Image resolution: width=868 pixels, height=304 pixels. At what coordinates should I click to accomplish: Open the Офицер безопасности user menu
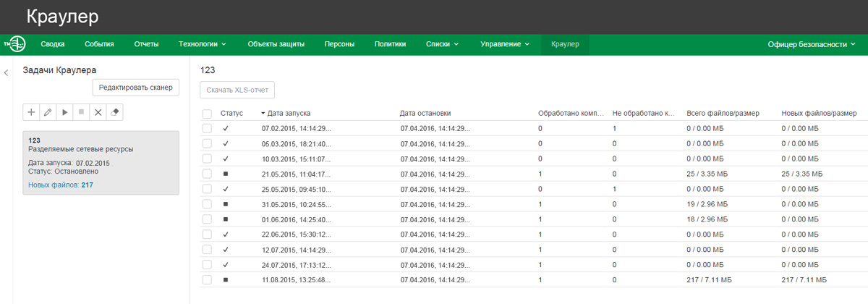(812, 44)
